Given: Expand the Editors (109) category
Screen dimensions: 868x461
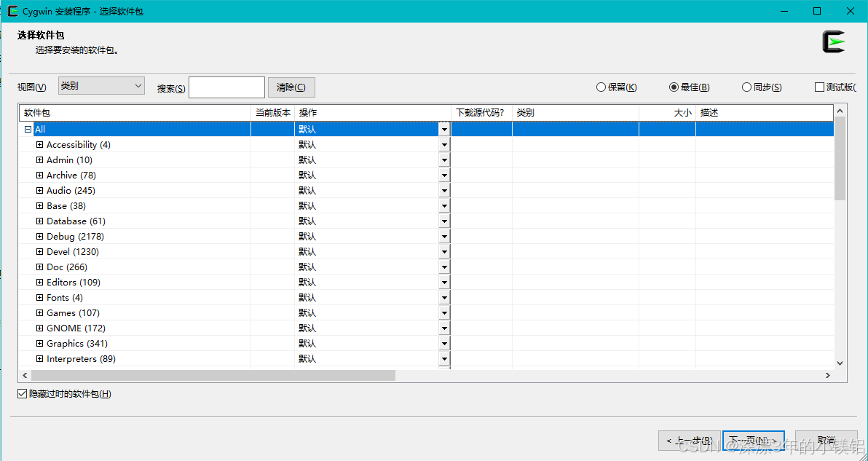Looking at the screenshot, I should 39,283.
